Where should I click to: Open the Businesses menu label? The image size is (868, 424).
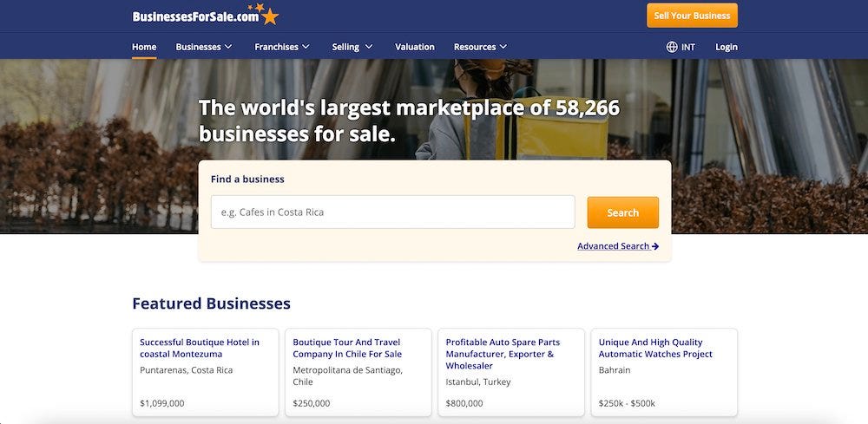click(x=198, y=47)
